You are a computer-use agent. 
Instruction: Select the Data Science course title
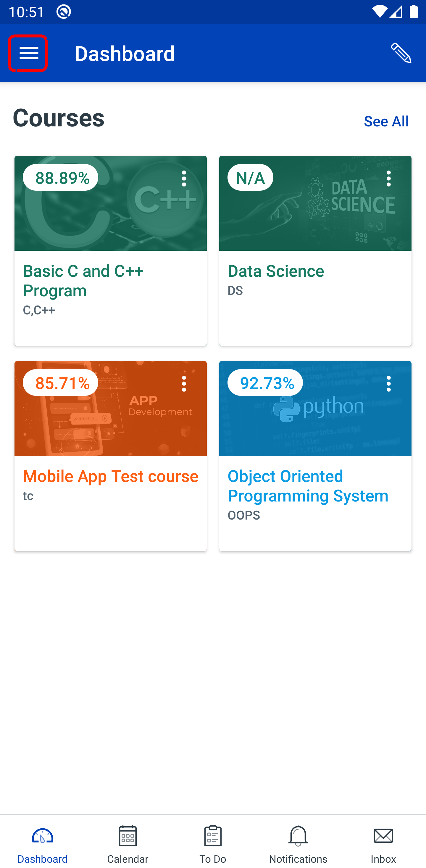276,271
